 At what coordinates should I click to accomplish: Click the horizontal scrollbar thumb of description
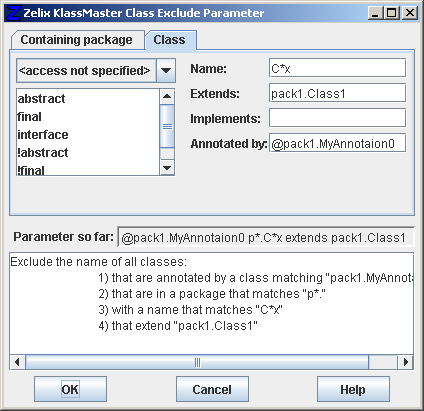[x=197, y=362]
